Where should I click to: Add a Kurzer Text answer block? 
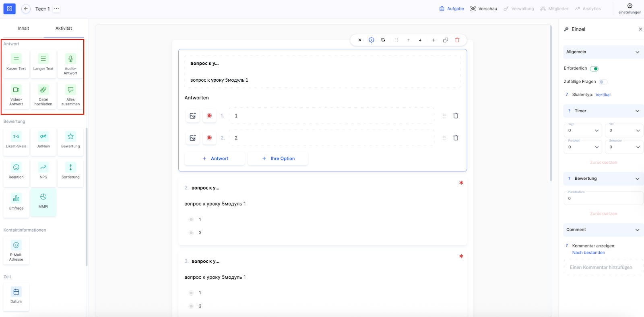[16, 63]
